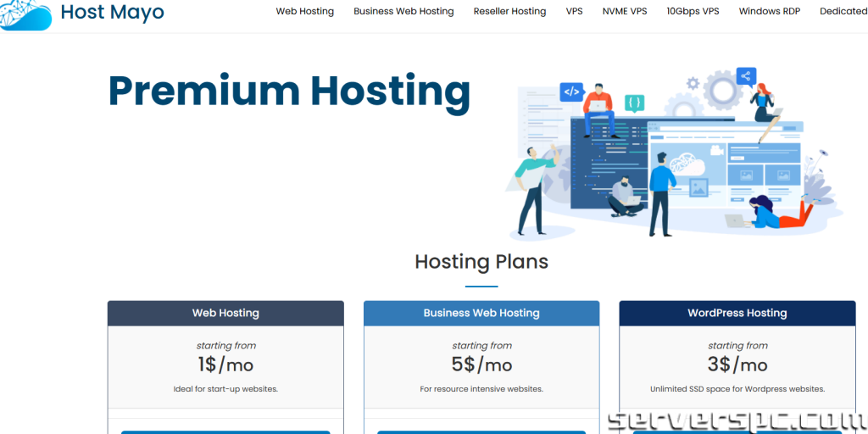Open the NVME VPS navigation item
868x434 pixels.
pos(624,12)
